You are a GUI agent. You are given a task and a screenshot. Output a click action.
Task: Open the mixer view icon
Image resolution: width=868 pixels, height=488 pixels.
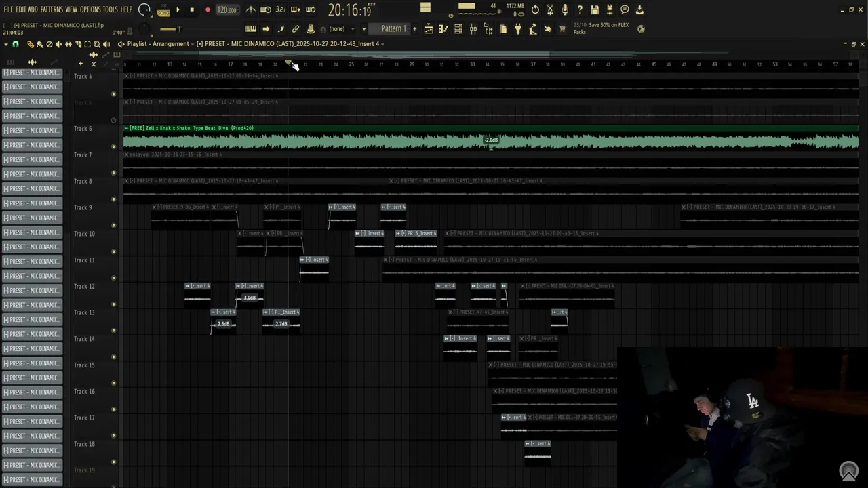pos(473,29)
